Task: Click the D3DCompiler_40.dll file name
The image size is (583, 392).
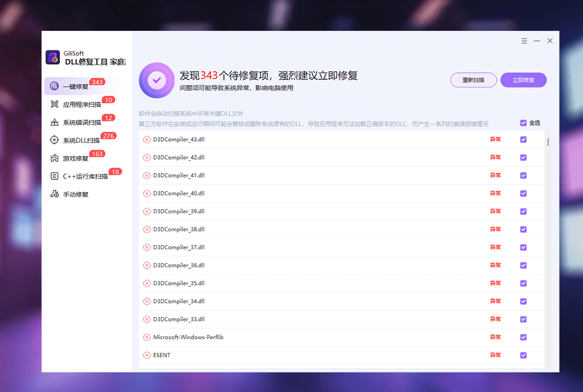Action: (179, 194)
